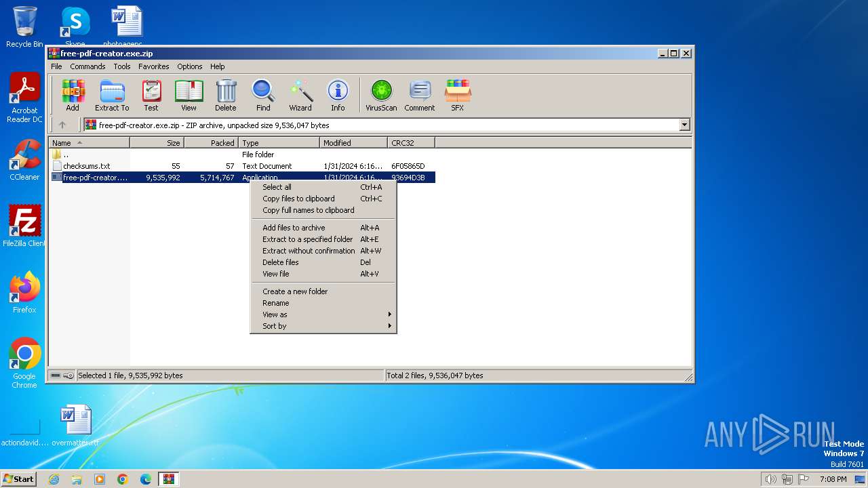Click the Test archive icon

click(x=151, y=95)
